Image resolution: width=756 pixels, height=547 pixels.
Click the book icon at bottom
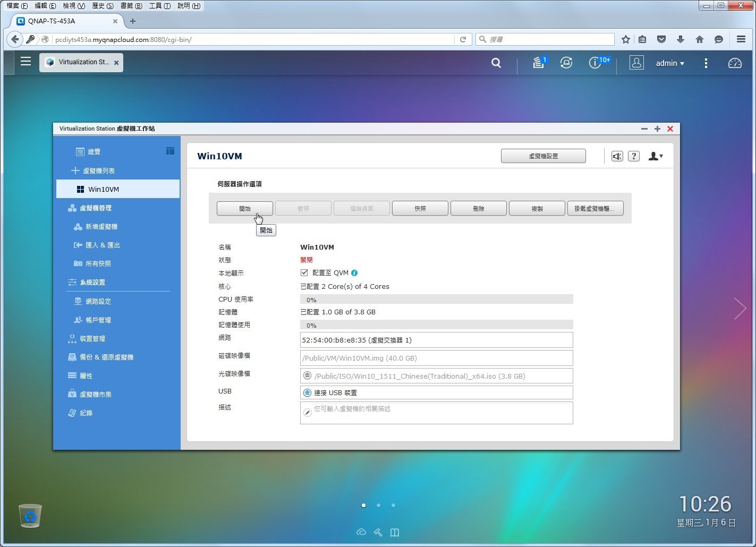(x=395, y=532)
